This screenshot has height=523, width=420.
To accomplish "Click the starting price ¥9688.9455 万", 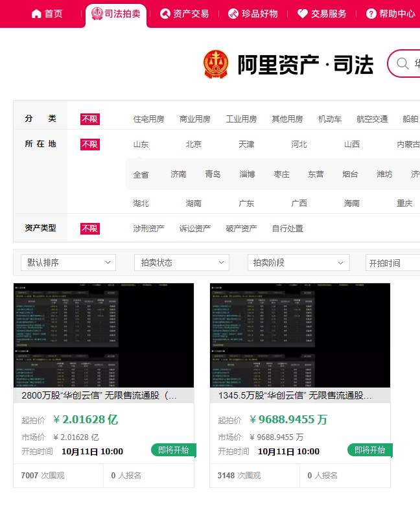I will click(x=288, y=419).
